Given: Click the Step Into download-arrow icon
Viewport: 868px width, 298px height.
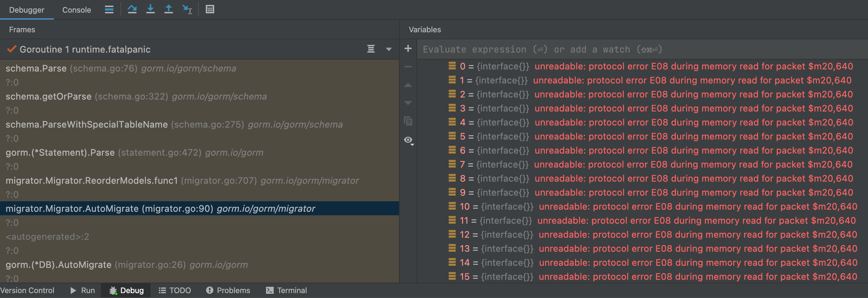Looking at the screenshot, I should tap(150, 9).
